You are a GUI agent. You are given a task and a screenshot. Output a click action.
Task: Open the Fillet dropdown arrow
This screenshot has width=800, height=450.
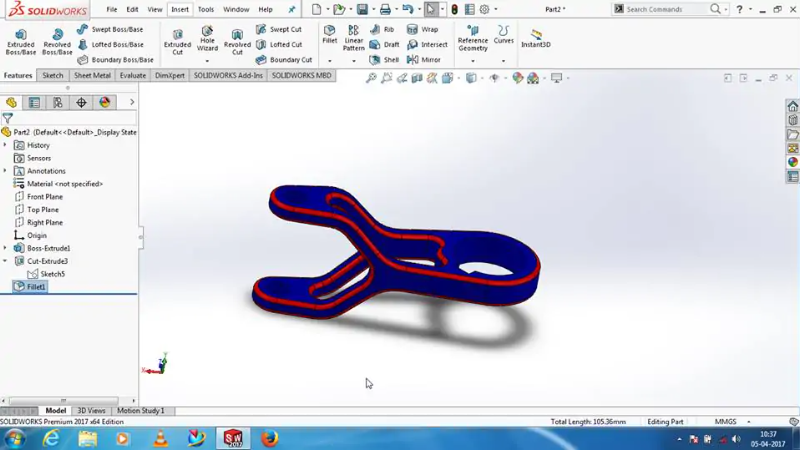tap(329, 61)
